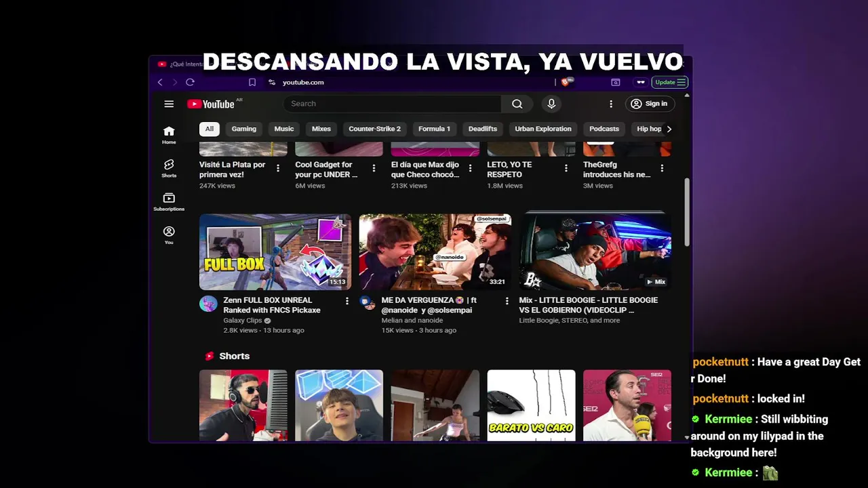Open options for El día que Max video

[470, 168]
